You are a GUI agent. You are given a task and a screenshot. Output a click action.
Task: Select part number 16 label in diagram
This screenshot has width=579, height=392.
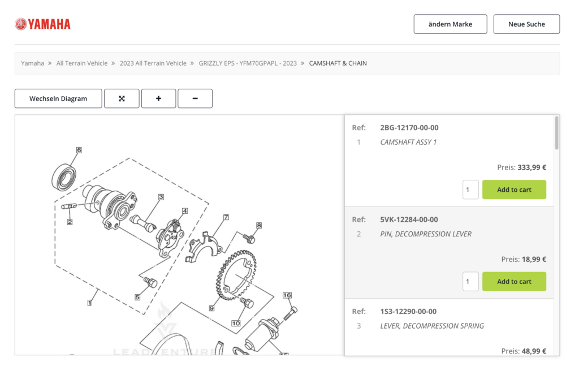pos(287,295)
